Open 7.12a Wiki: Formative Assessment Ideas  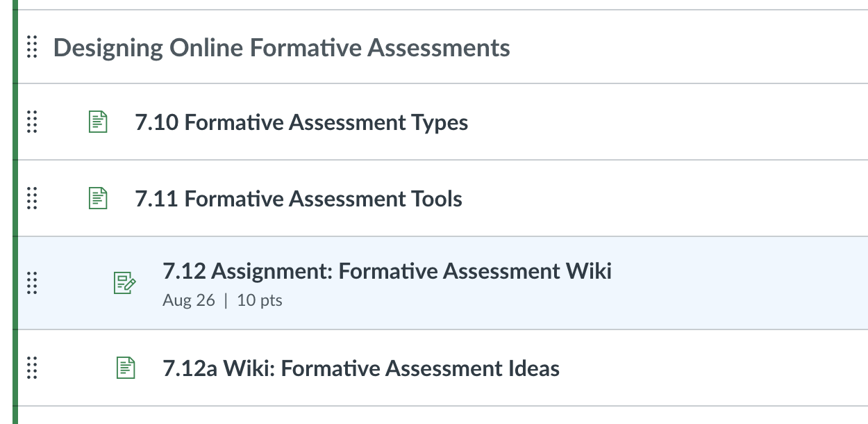pyautogui.click(x=361, y=368)
